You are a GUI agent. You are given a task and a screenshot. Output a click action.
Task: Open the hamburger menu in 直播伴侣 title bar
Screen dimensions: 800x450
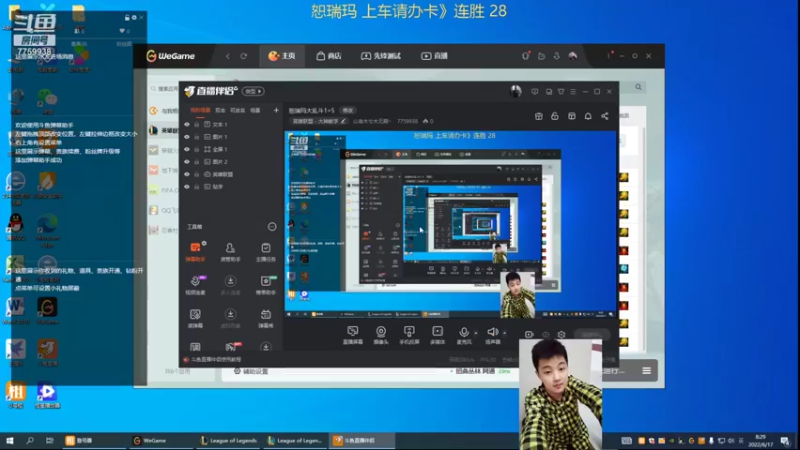(573, 92)
